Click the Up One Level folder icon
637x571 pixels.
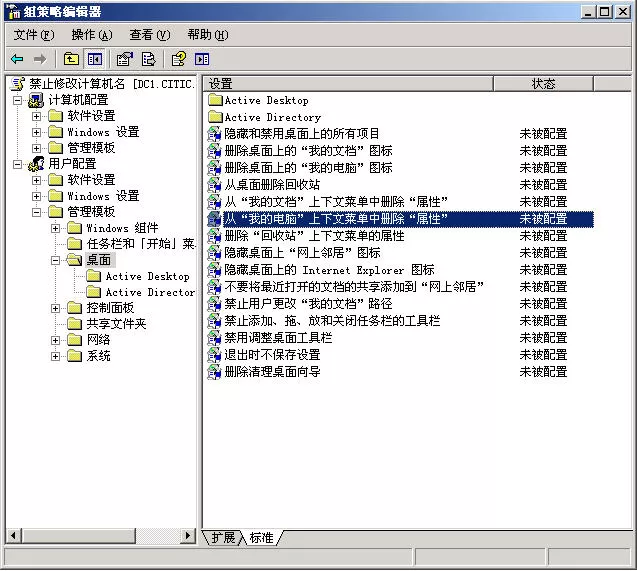[x=71, y=59]
